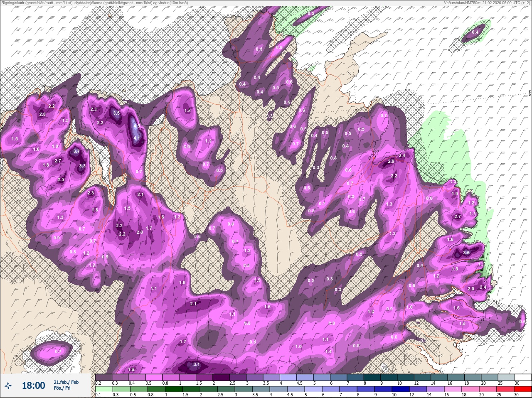Viewport: 532px width, 398px height.
Task: Click the dark mauve 0.2 swatch, upper legend
Action: (103, 377)
